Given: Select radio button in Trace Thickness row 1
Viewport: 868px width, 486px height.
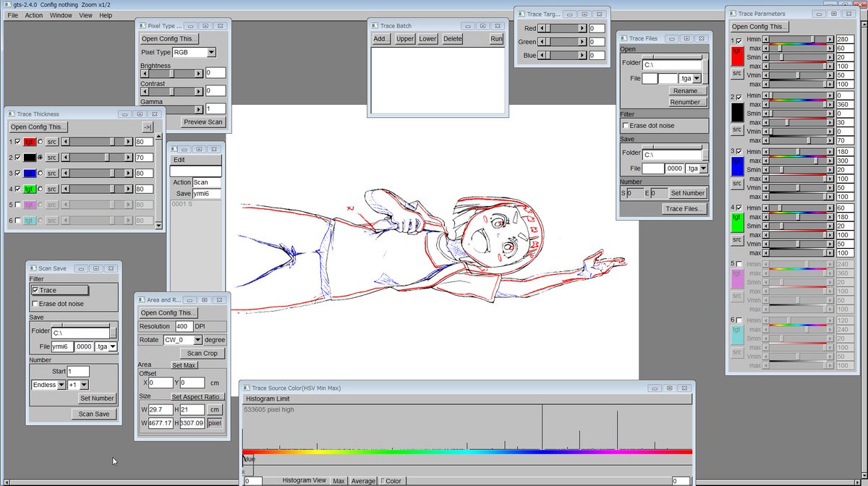Looking at the screenshot, I should [41, 142].
